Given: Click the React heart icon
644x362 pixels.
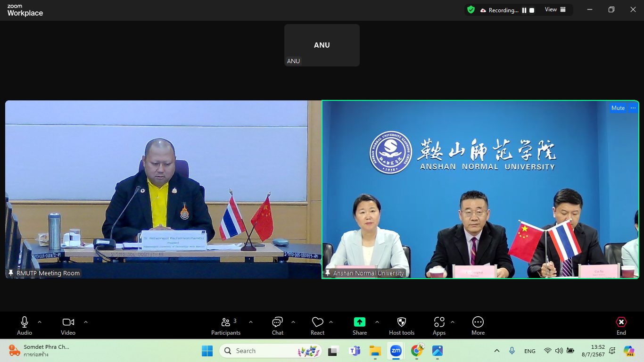Looking at the screenshot, I should click(x=317, y=326).
